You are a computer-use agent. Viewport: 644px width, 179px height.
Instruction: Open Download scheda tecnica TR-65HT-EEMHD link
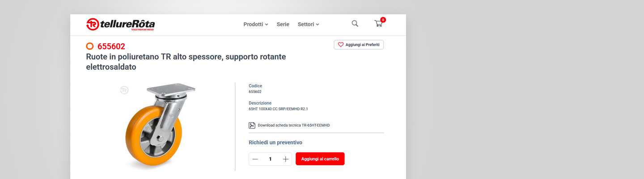pyautogui.click(x=293, y=125)
